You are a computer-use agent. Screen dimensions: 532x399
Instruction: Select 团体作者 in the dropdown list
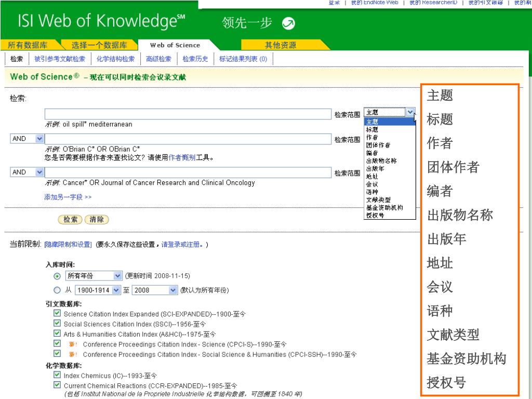pos(390,145)
